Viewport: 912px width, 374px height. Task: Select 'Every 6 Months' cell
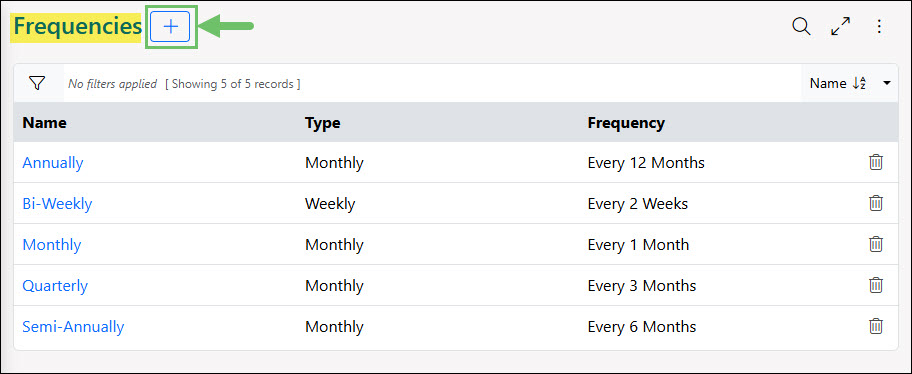pos(642,326)
